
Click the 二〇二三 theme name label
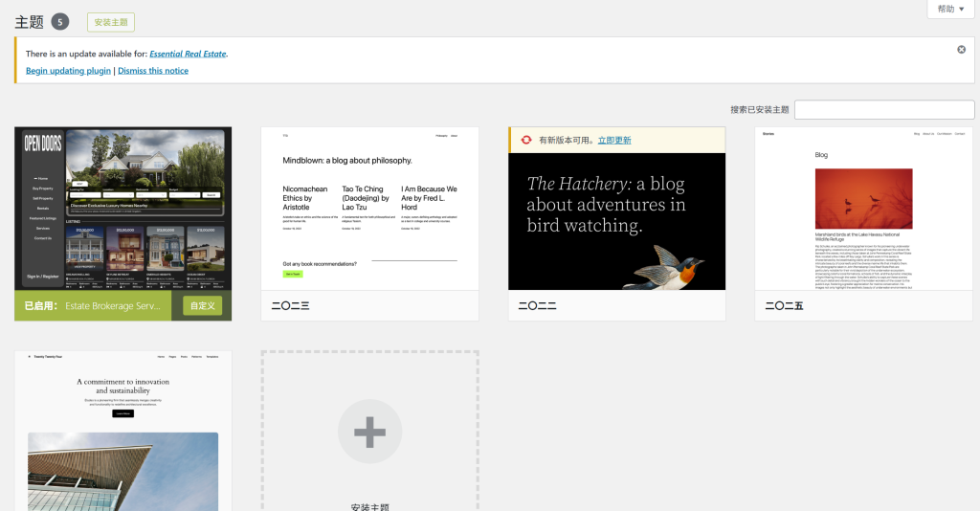coord(290,306)
